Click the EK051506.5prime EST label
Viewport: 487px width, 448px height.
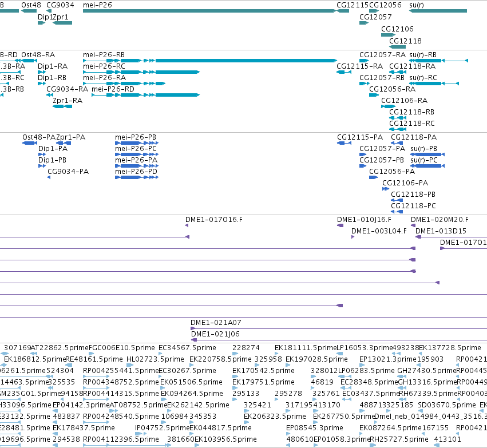(191, 382)
